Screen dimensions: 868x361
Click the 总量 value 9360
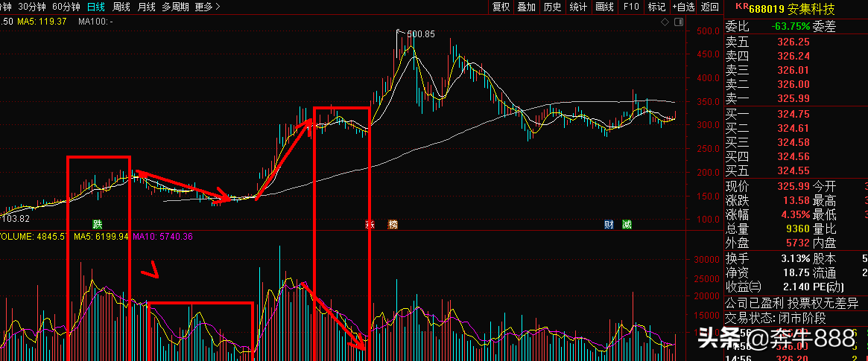pos(798,229)
